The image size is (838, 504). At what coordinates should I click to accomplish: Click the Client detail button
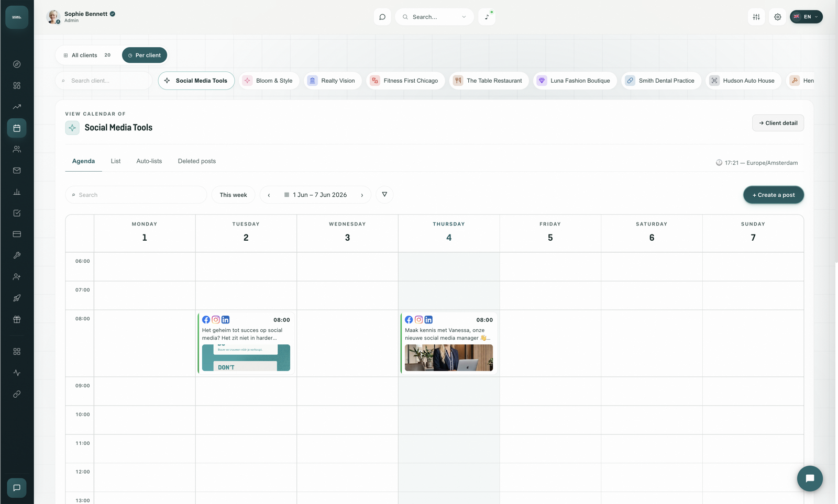pyautogui.click(x=778, y=123)
